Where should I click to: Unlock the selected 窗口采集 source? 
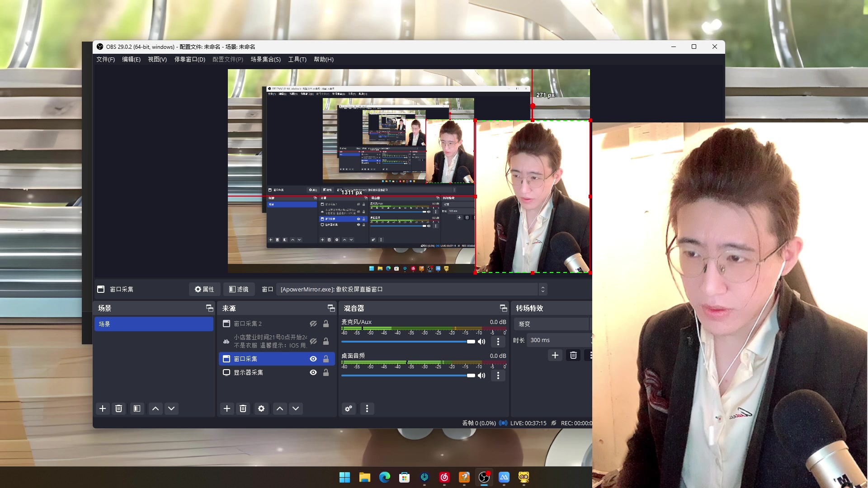[326, 359]
